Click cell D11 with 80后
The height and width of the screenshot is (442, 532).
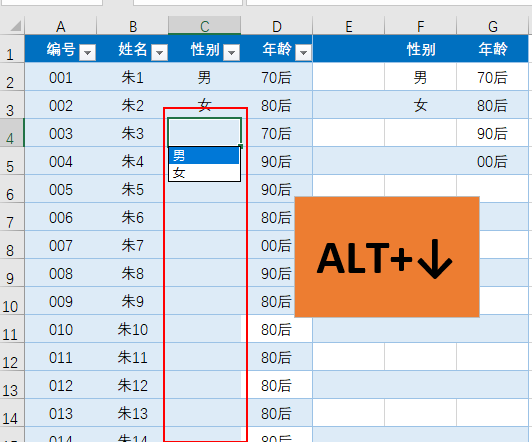click(277, 329)
